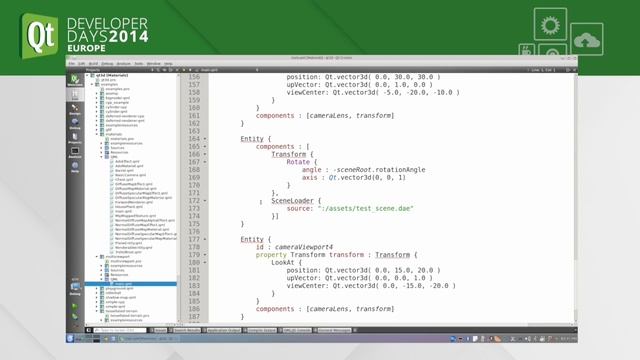640x360 pixels.
Task: Select gltf in the project tree
Action: coord(109,130)
